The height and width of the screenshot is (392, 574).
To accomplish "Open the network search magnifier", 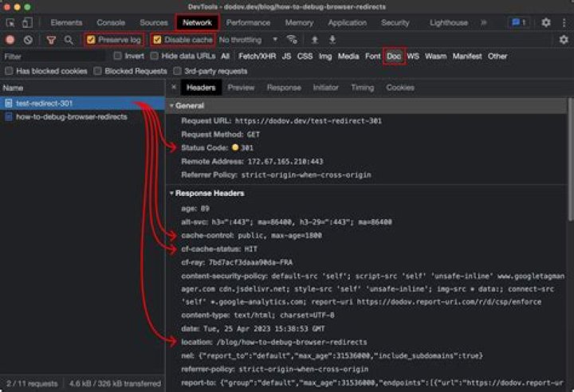I will [69, 40].
